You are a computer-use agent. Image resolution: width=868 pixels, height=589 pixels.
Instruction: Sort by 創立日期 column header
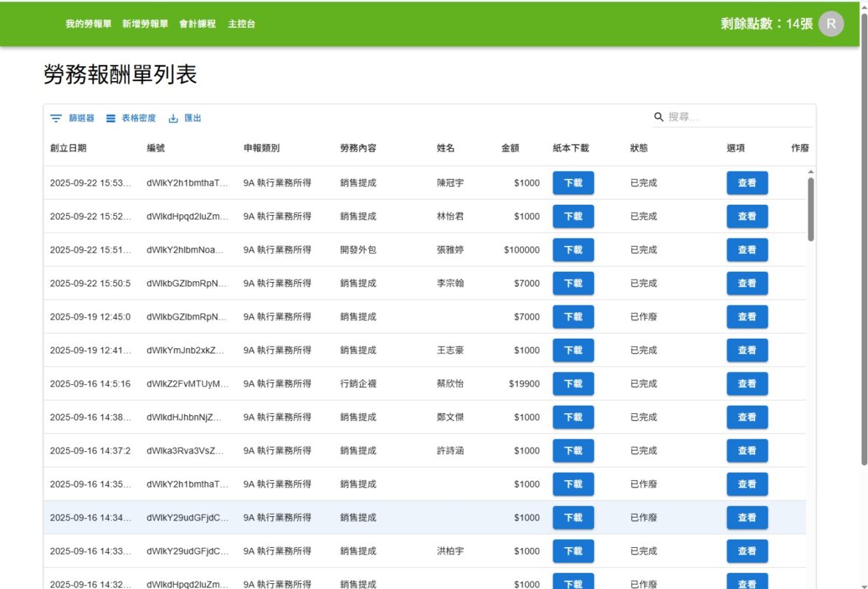(x=69, y=148)
